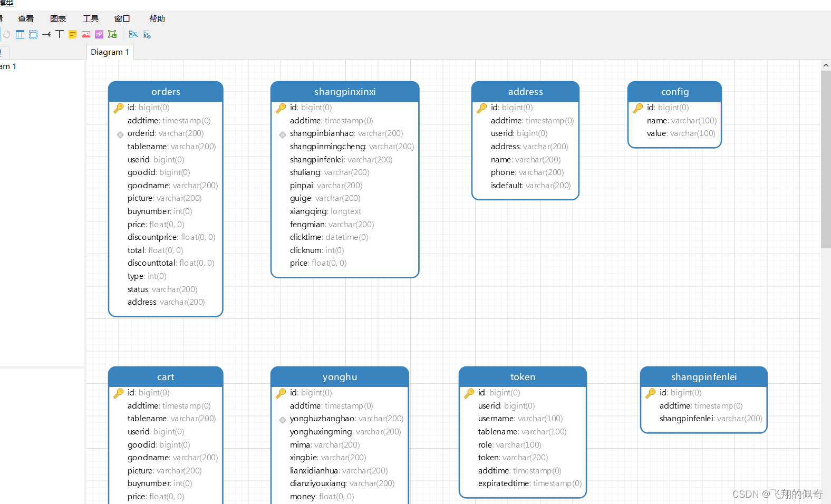Click the diamond index icon beside yonghuzhanghao
Image resolution: width=831 pixels, height=504 pixels.
pyautogui.click(x=283, y=420)
